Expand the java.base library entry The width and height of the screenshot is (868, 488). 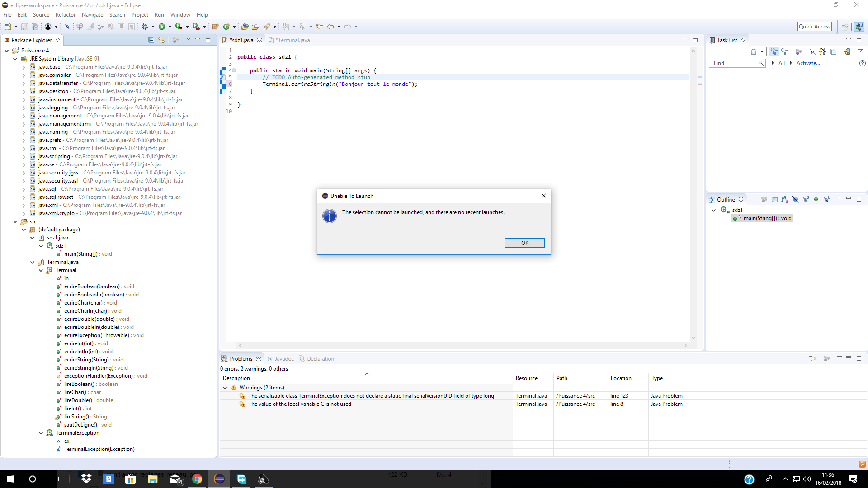pyautogui.click(x=24, y=67)
